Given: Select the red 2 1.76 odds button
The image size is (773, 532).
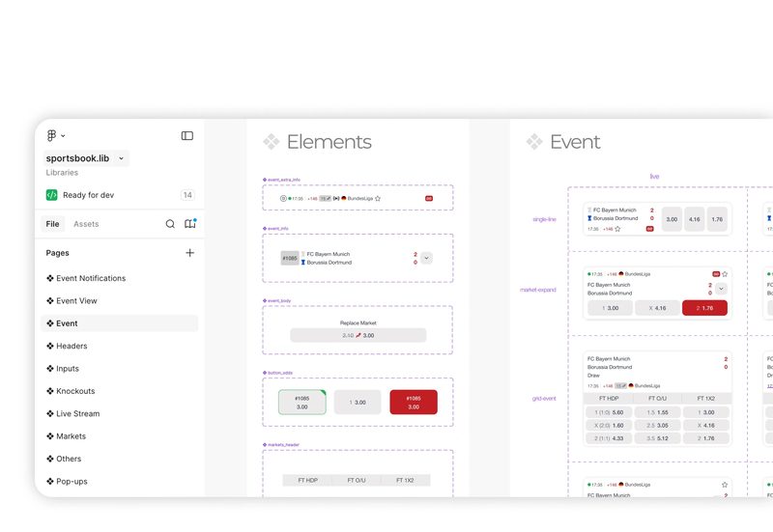Looking at the screenshot, I should click(x=705, y=308).
